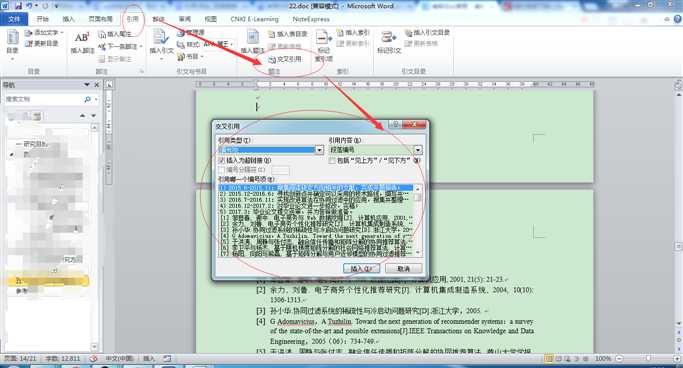The height and width of the screenshot is (368, 683).
Task: Toggle the 插入为超链接 checkbox
Action: click(x=222, y=161)
